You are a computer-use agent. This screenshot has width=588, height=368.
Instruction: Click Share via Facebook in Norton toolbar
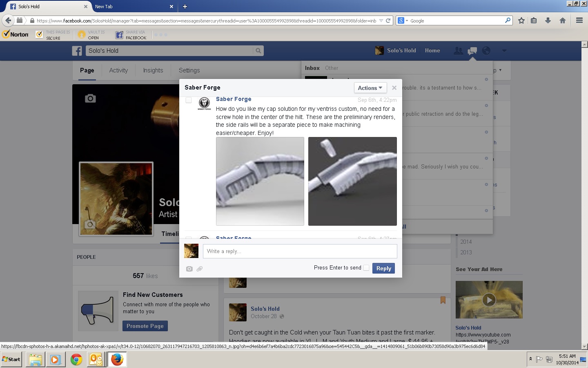coord(131,35)
